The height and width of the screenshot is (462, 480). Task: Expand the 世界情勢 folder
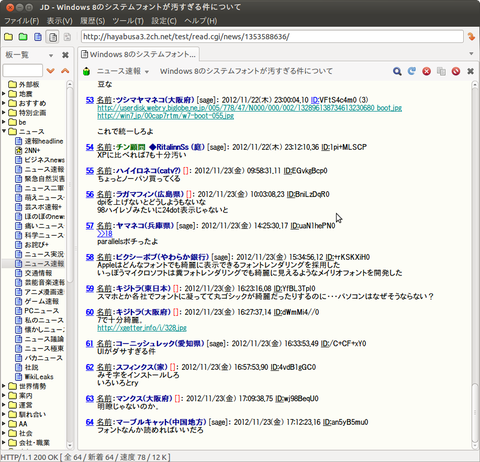(4, 386)
